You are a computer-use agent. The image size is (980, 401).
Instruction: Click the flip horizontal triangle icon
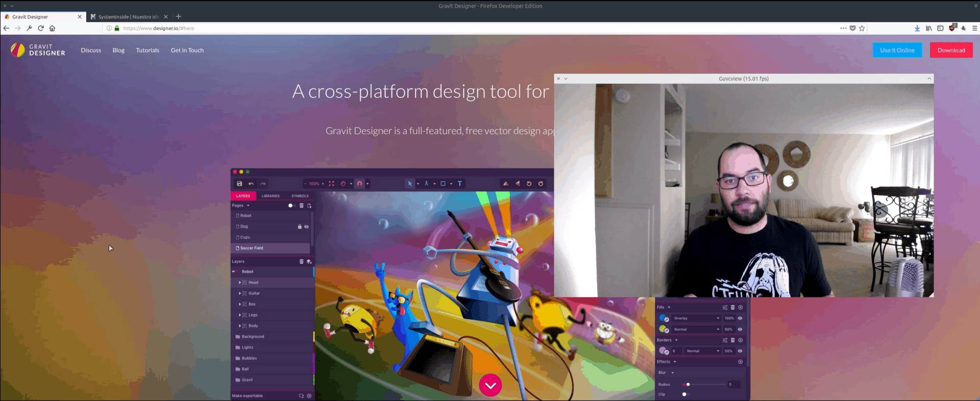(518, 184)
